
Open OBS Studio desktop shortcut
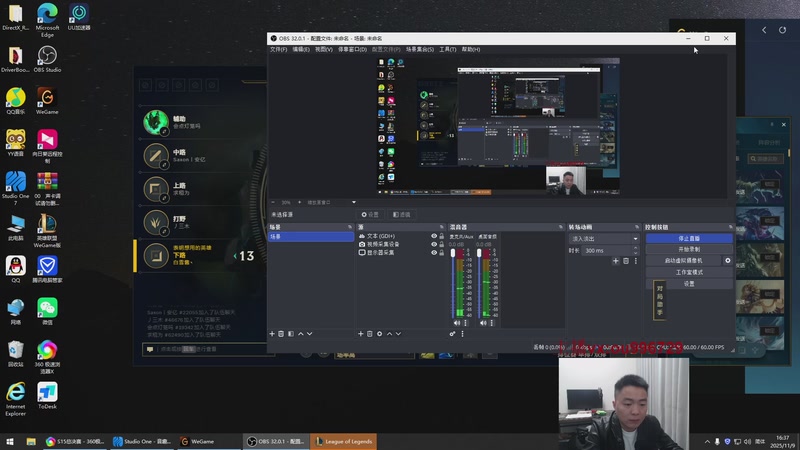47,59
